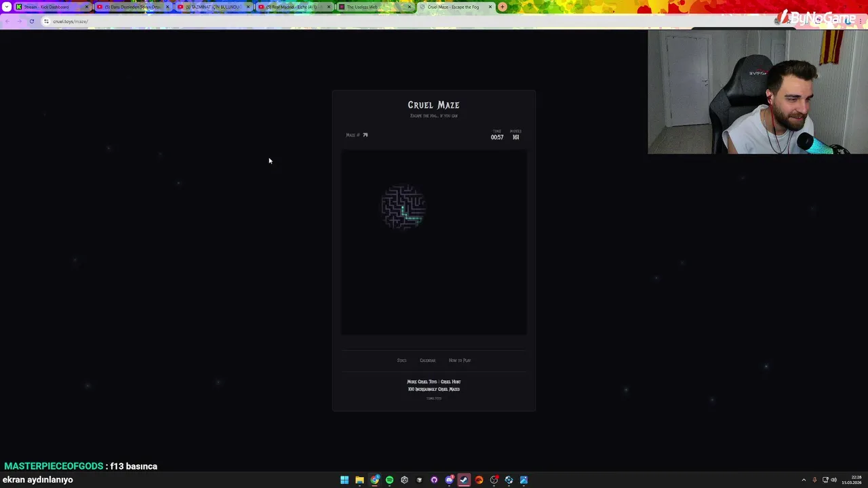Go forward with the browser forward arrow
Viewport: 868px width, 488px height.
(x=19, y=21)
